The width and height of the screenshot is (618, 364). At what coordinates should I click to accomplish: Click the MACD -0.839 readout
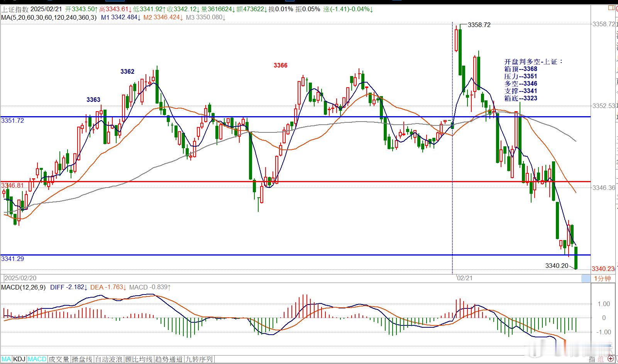[x=150, y=287]
